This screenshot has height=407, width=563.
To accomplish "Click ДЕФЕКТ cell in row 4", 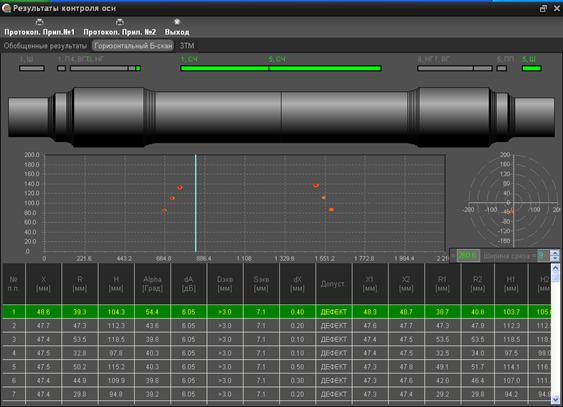I will tap(334, 353).
